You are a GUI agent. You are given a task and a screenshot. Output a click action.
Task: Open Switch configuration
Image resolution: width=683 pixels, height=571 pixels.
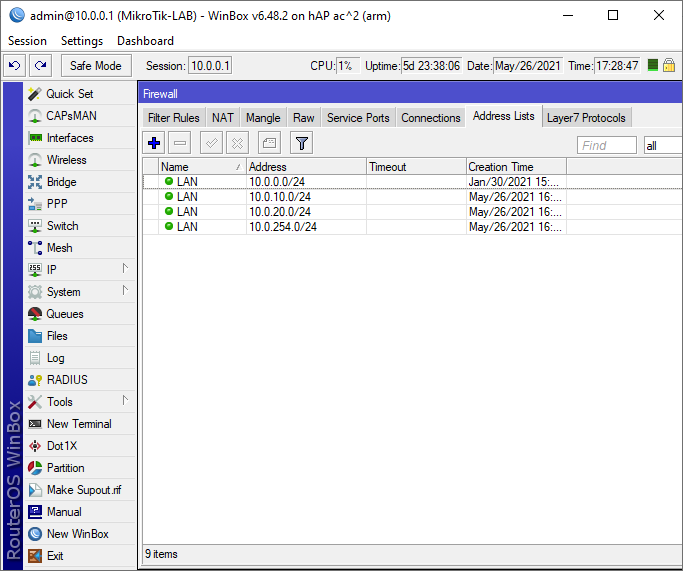tap(80, 226)
